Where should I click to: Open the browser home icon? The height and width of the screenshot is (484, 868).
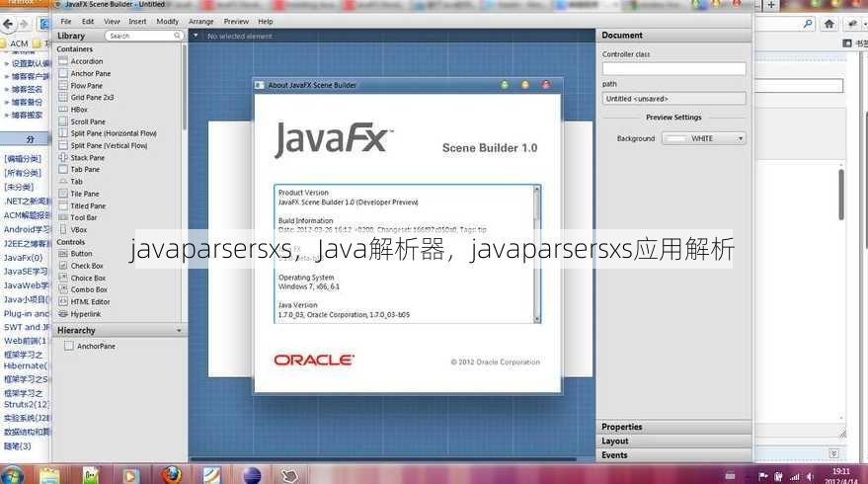[x=829, y=24]
